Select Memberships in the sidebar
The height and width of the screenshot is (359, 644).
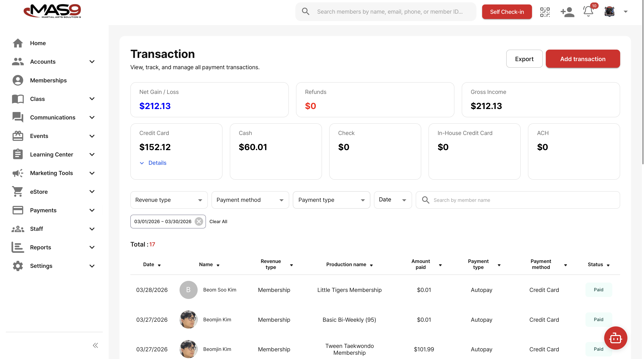tap(48, 80)
